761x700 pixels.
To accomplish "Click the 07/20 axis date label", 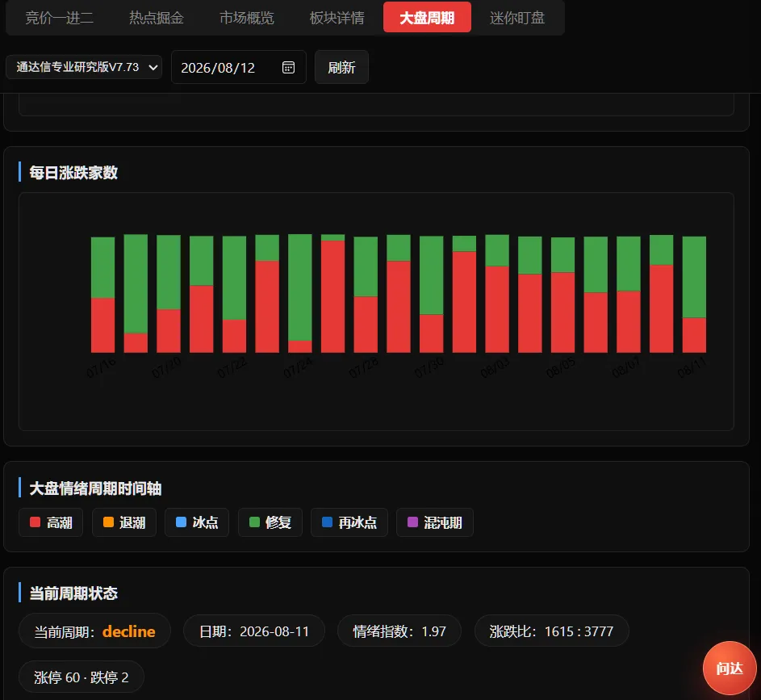I will point(166,368).
